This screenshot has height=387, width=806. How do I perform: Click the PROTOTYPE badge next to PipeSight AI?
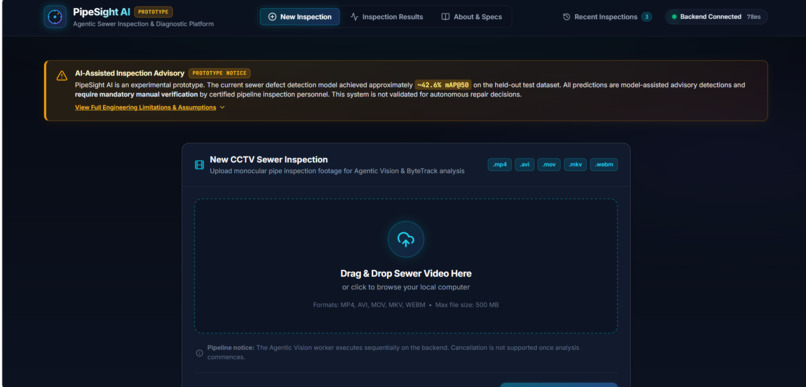pyautogui.click(x=153, y=12)
